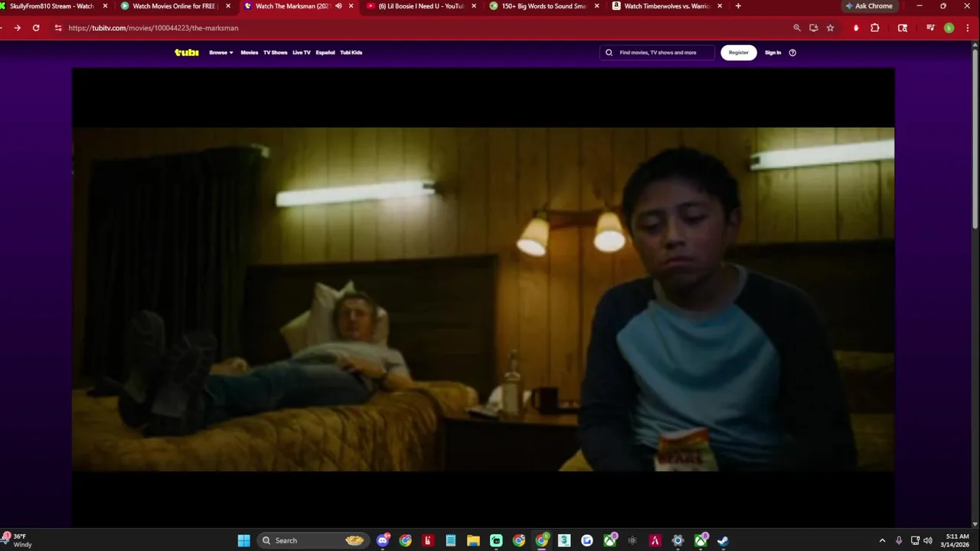This screenshot has width=980, height=551.
Task: Click the Sign In link
Action: (x=773, y=53)
